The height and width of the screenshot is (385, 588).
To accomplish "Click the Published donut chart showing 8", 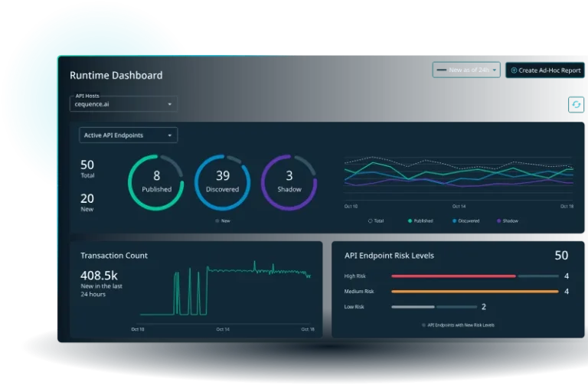I will pos(156,182).
